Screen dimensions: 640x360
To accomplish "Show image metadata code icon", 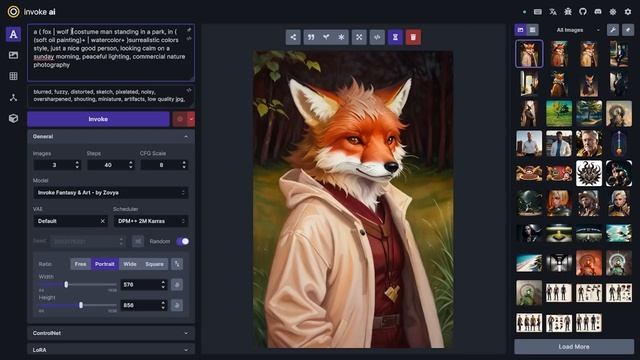I will tap(377, 37).
